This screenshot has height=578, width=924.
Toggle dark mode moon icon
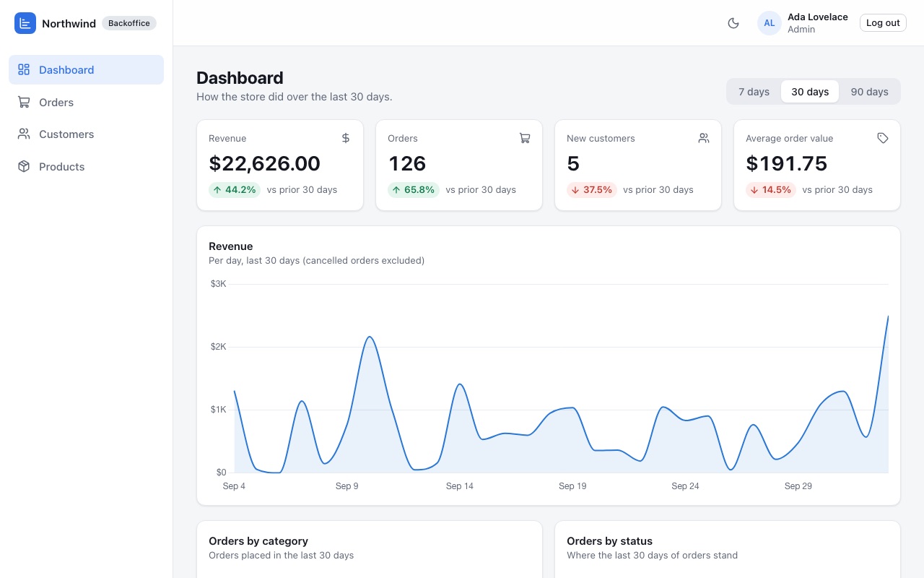point(733,23)
